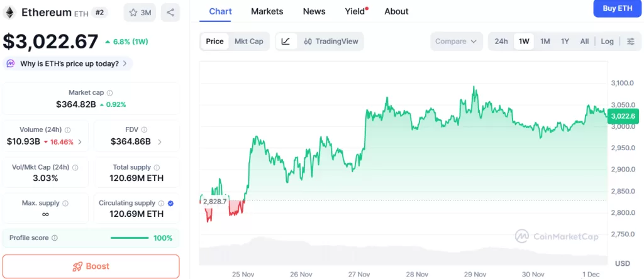This screenshot has width=644, height=279.
Task: Click the Profile score info icon
Action: tap(55, 238)
